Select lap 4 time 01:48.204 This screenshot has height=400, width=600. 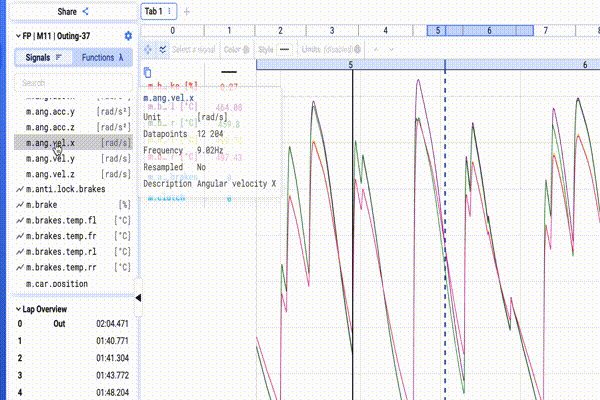(73, 392)
